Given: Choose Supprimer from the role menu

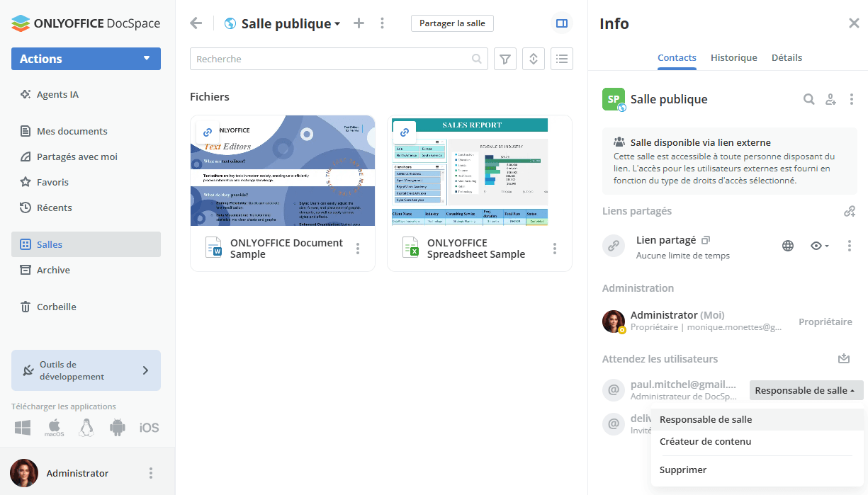Looking at the screenshot, I should click(x=682, y=470).
